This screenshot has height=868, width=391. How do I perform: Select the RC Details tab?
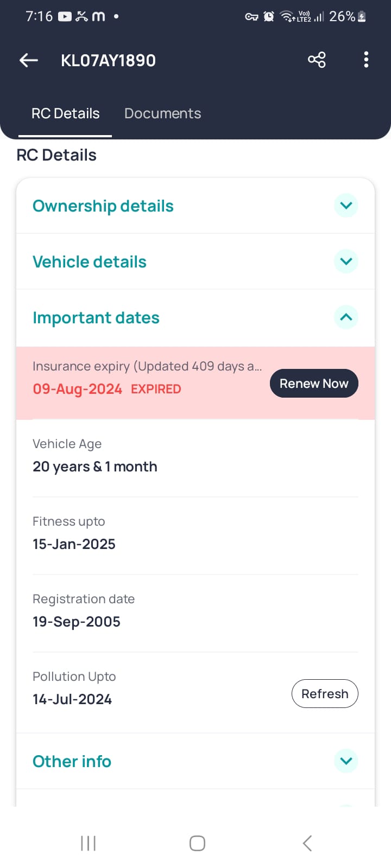(65, 113)
